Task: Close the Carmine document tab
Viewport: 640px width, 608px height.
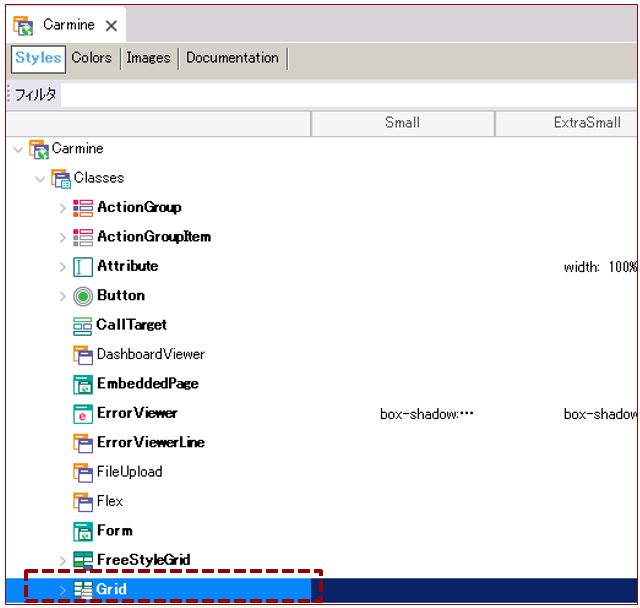Action: 111,26
